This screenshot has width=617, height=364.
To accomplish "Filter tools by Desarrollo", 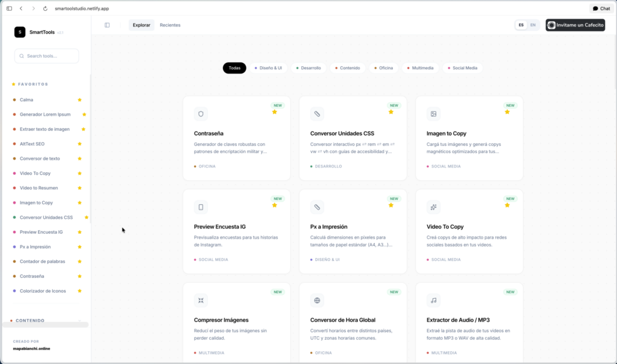I will pyautogui.click(x=308, y=68).
